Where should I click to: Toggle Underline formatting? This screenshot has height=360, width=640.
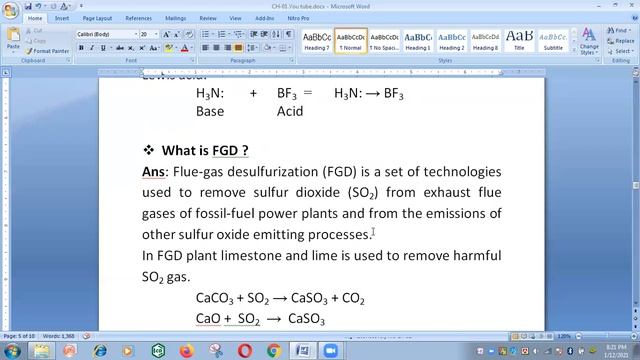103,48
